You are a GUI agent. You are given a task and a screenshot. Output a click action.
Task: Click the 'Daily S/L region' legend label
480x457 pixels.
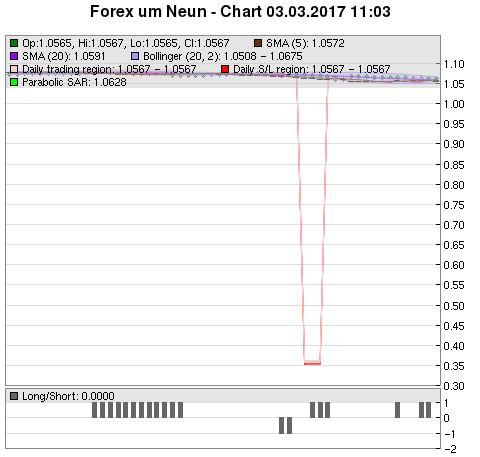pos(312,69)
